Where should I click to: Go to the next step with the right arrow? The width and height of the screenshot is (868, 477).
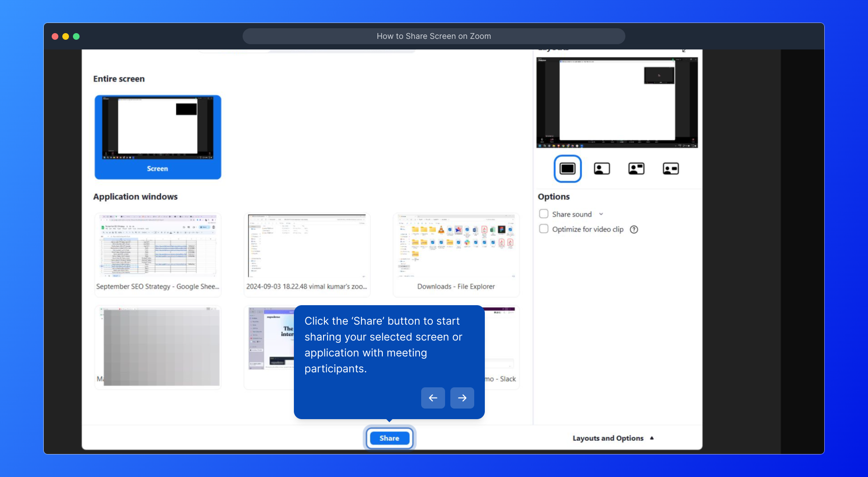tap(462, 398)
